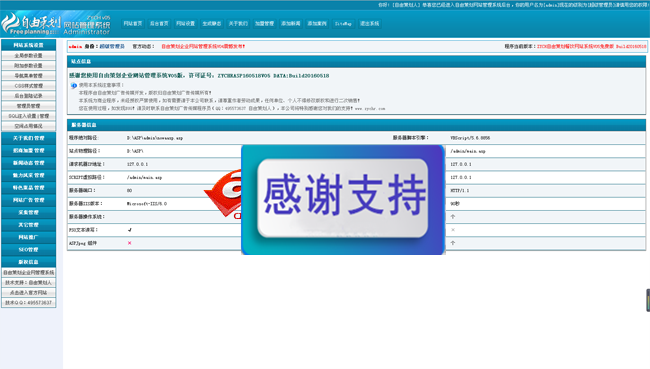
Task: Click the pink X icon in the ASPJpeg 组件 row
Action: coord(129,243)
